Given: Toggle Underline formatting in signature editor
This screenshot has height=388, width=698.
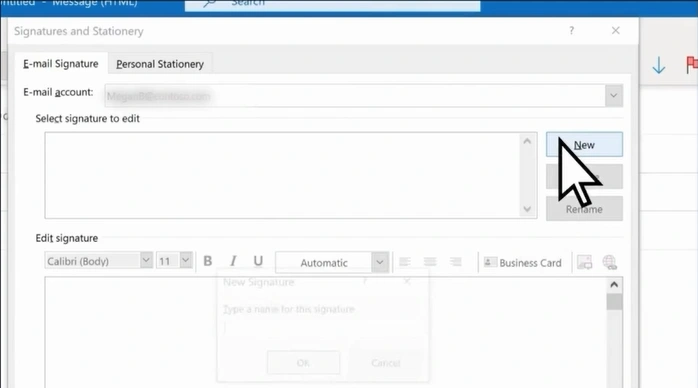Looking at the screenshot, I should (258, 261).
